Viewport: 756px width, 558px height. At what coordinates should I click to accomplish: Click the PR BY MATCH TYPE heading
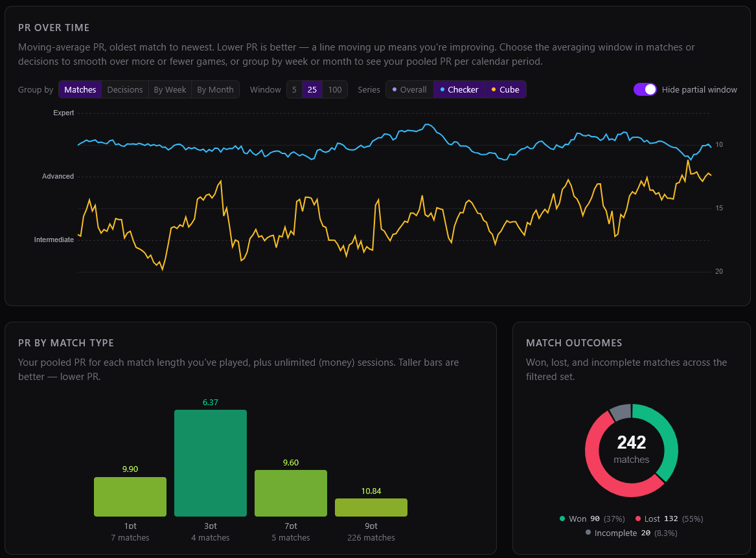pyautogui.click(x=66, y=343)
